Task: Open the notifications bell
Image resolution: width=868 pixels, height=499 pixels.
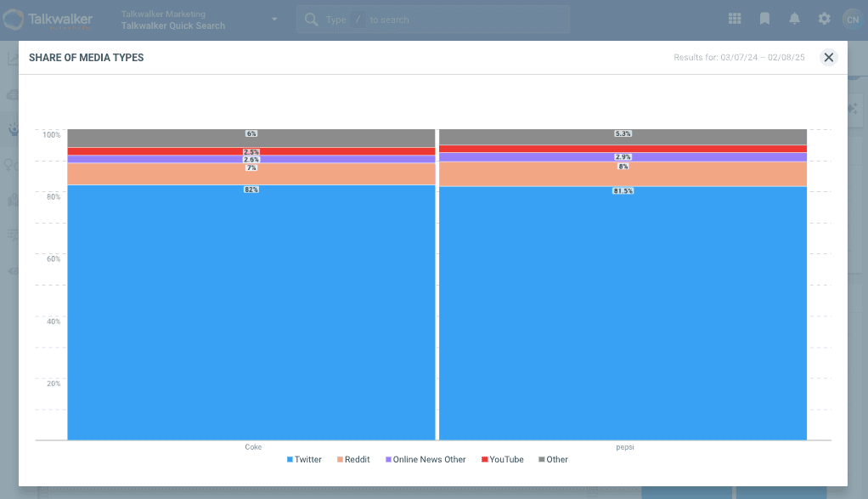Action: click(794, 19)
